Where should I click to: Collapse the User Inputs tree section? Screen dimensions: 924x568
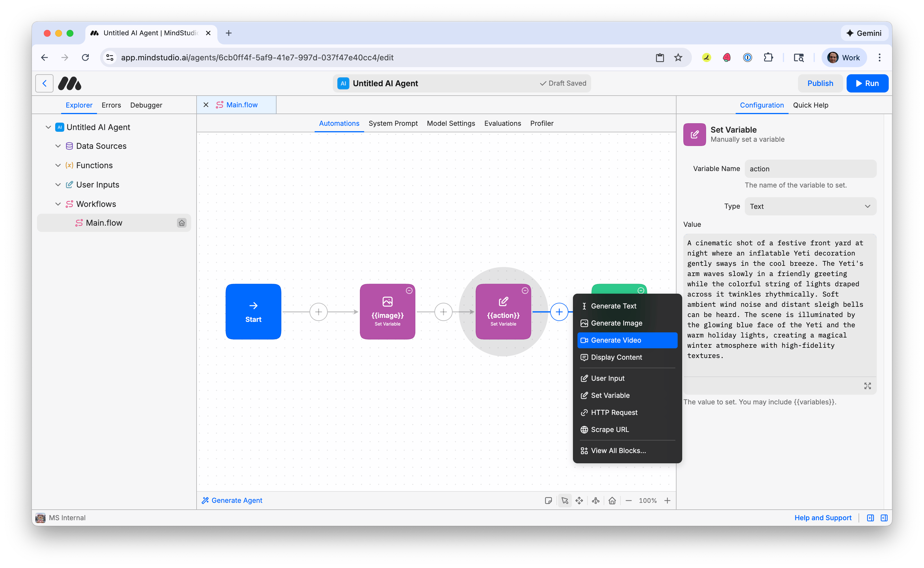tap(58, 184)
